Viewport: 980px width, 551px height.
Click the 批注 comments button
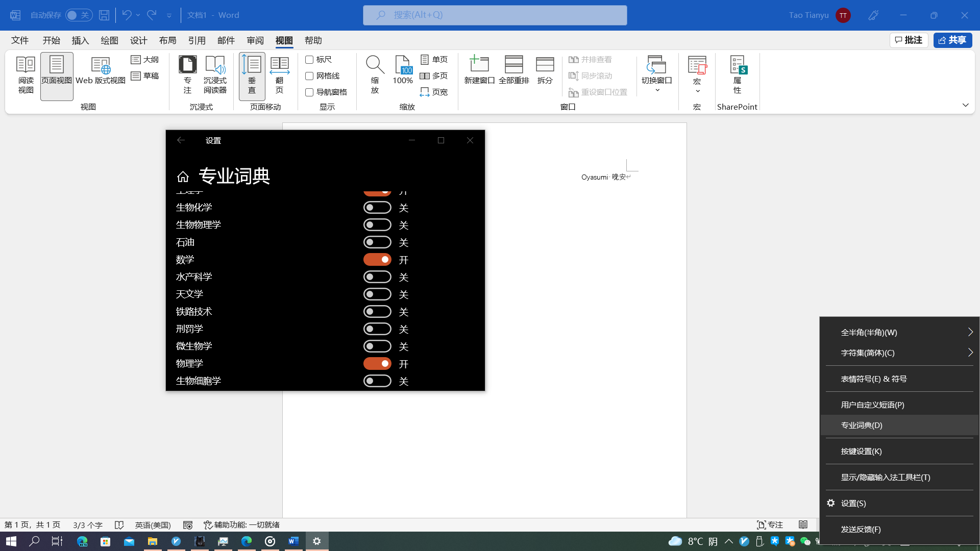pos(909,40)
